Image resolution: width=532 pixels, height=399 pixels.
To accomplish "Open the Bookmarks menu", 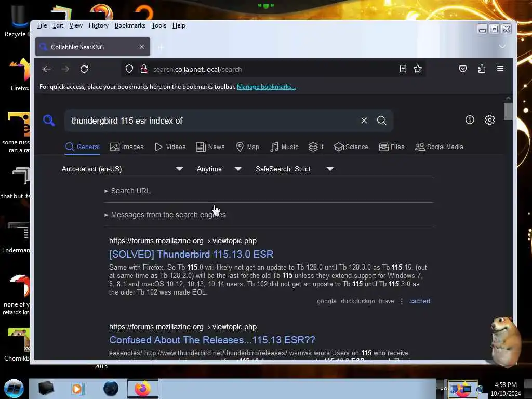I will [130, 25].
